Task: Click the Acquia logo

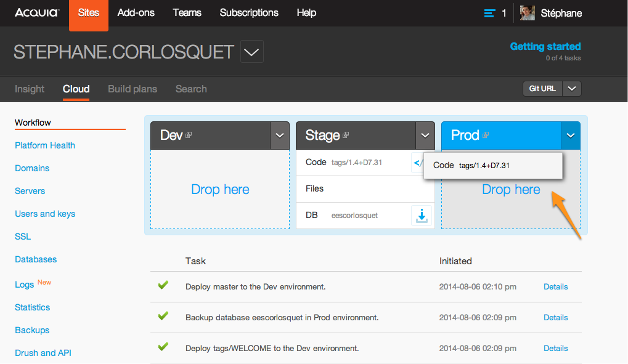Action: [36, 12]
